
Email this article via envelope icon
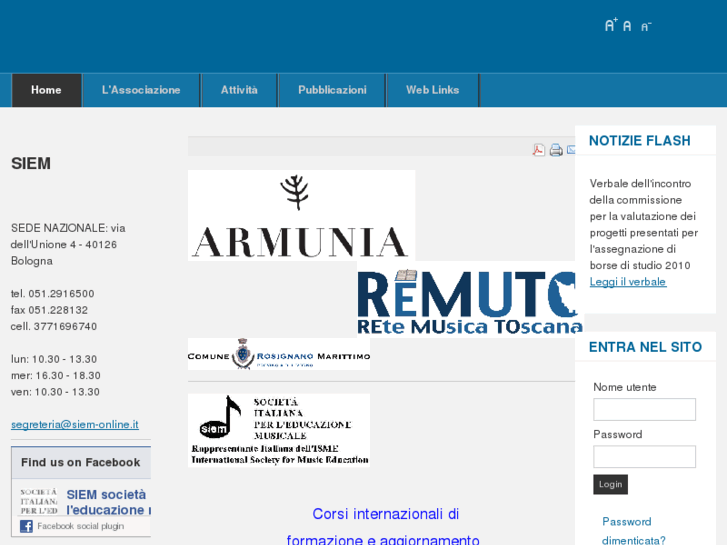571,149
